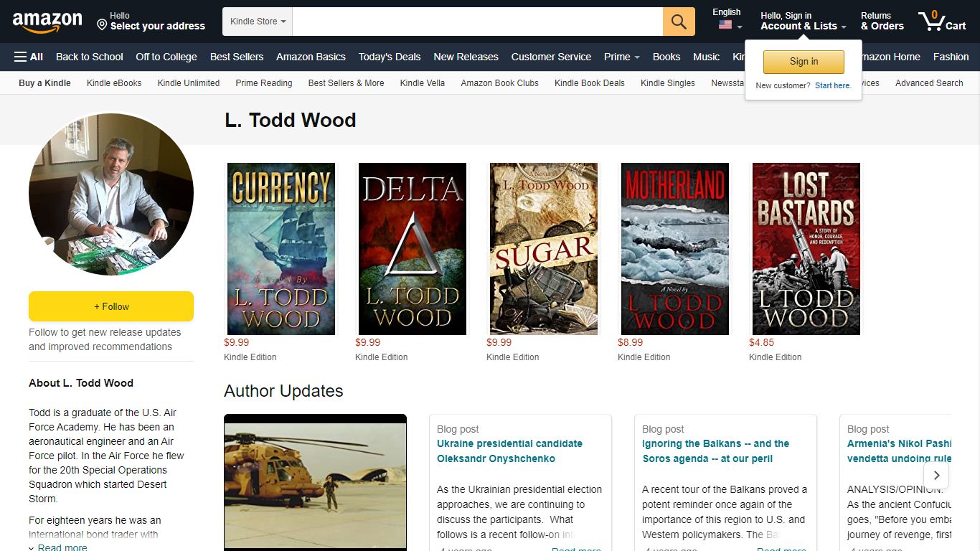Open Kindle Store search category dropdown

(258, 22)
